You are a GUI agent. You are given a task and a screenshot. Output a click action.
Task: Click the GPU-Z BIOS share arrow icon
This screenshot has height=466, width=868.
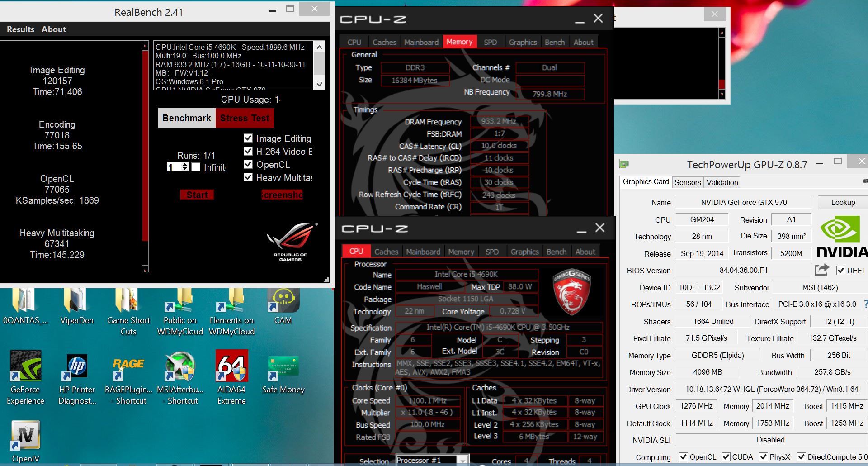821,270
